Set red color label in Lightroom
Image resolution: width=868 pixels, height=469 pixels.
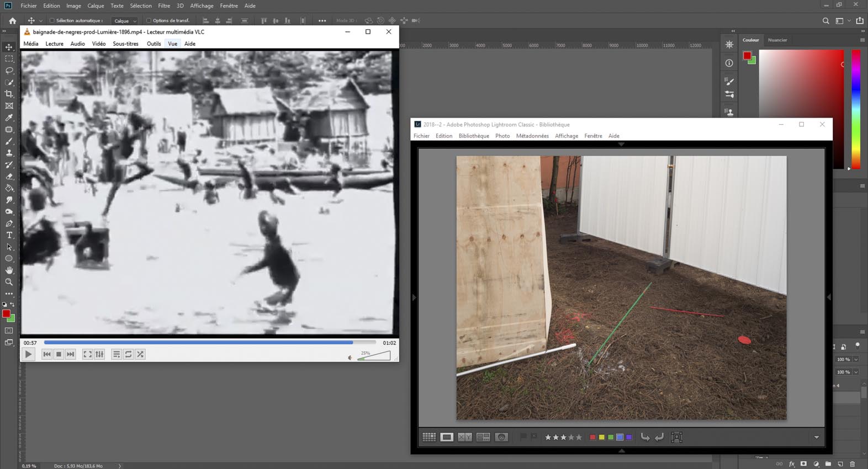click(x=593, y=437)
